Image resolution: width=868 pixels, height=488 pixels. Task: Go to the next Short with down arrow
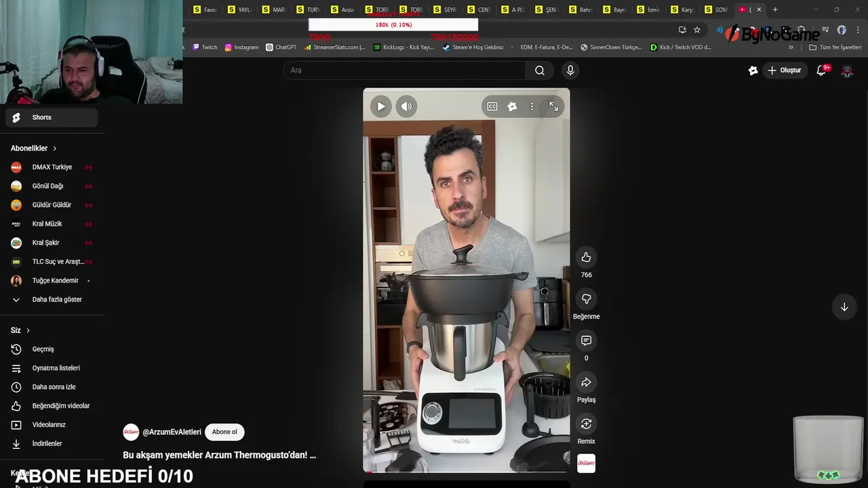[844, 307]
